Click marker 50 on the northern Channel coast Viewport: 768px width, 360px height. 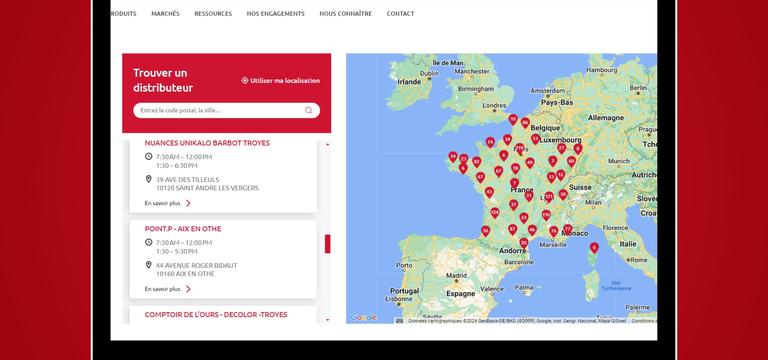513,119
